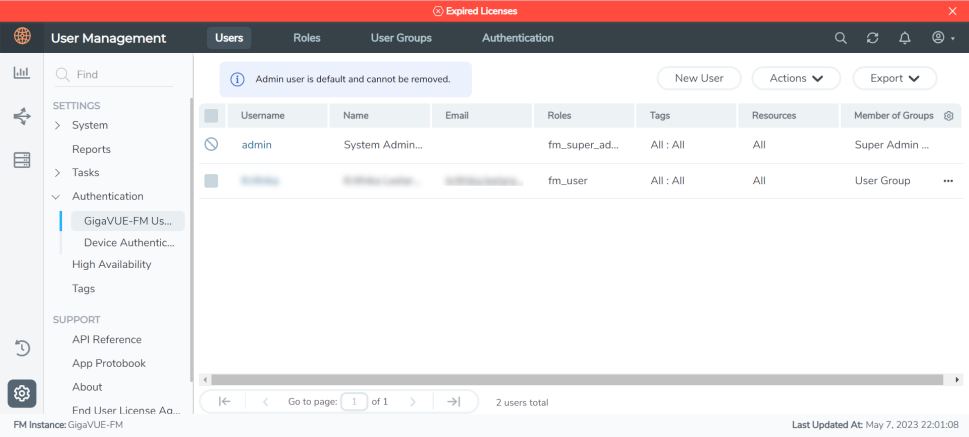Toggle the select-all checkbox in table header
969x437 pixels.
tap(211, 116)
